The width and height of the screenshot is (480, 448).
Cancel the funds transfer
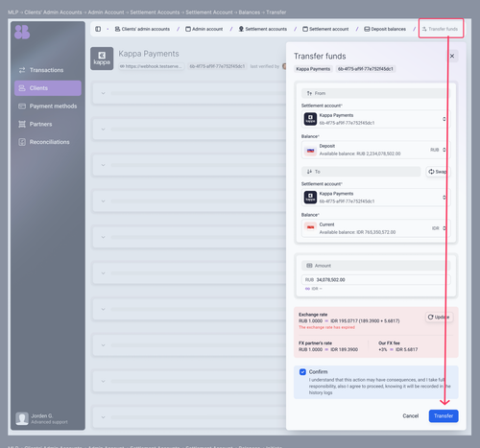(410, 415)
